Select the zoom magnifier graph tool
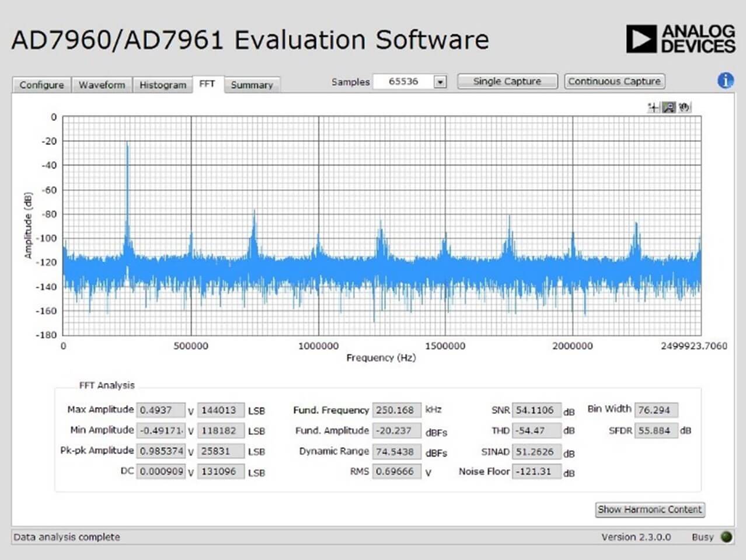 tap(669, 107)
